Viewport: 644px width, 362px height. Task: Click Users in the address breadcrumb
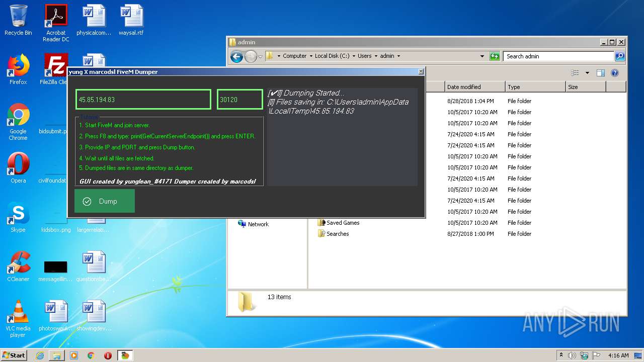[364, 56]
